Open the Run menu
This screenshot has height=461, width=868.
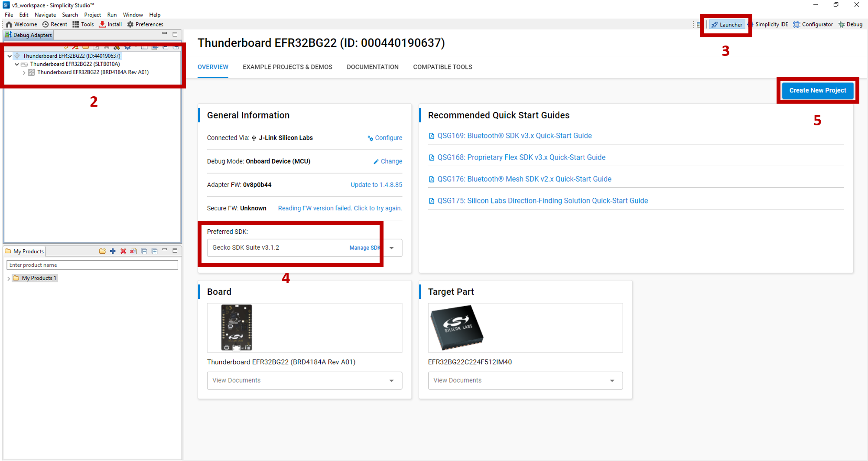(112, 15)
